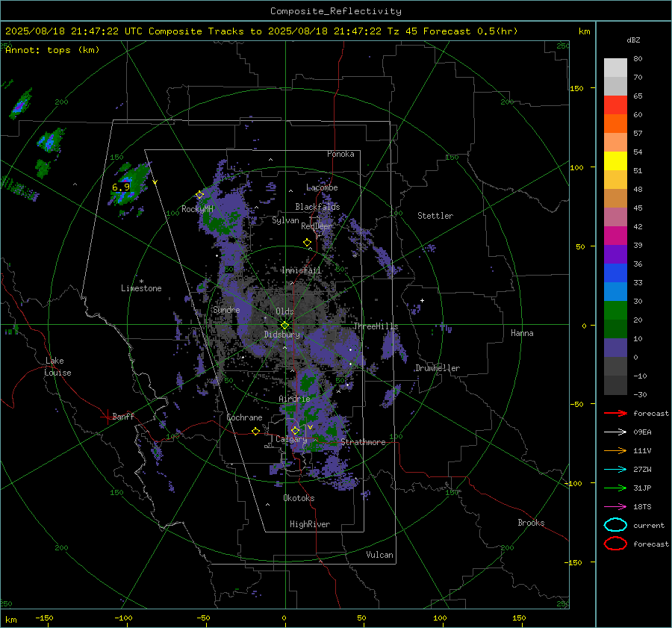Click the red cross marker at Banff
This screenshot has width=672, height=628.
click(x=107, y=417)
